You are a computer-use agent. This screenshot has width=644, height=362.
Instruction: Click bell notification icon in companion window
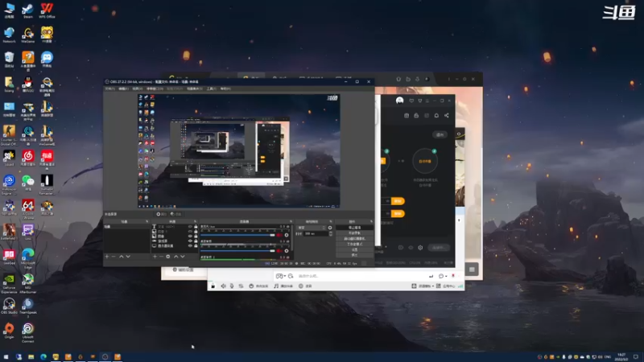(x=436, y=115)
